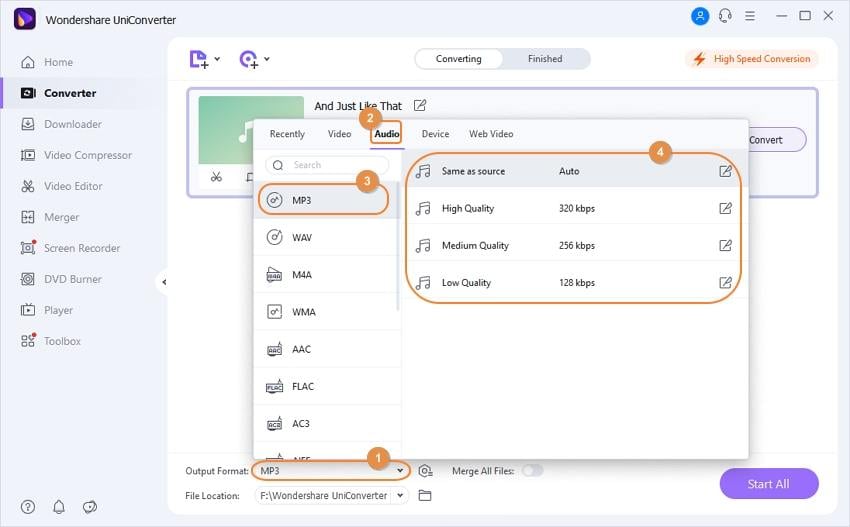This screenshot has width=850, height=527.
Task: Open output format settings gear icon
Action: pyautogui.click(x=426, y=471)
